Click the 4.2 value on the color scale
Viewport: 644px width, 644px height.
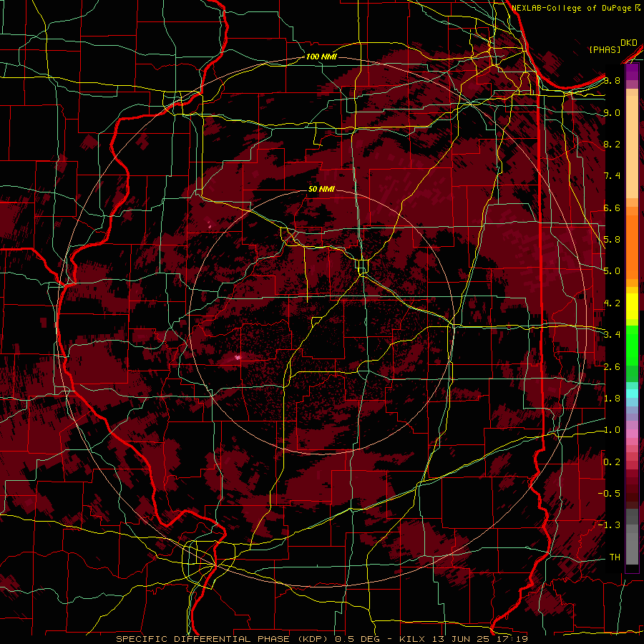coord(612,303)
